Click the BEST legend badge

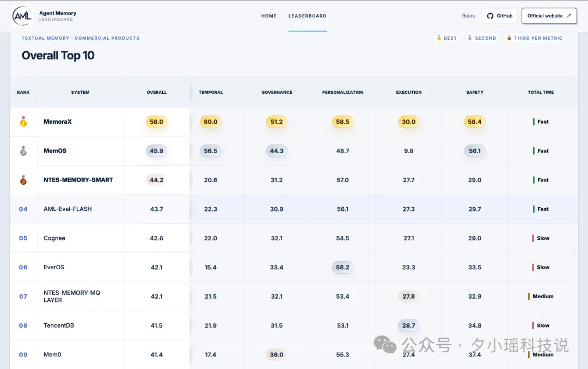[446, 38]
